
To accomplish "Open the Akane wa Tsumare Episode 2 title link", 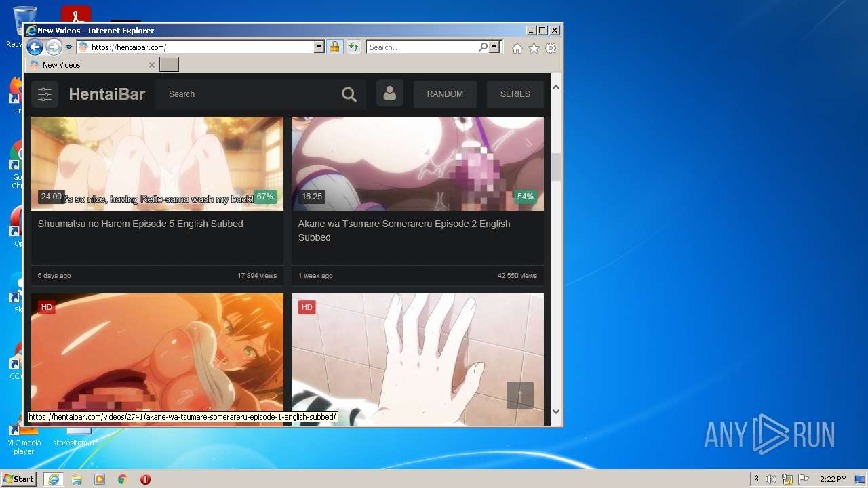I will (404, 230).
